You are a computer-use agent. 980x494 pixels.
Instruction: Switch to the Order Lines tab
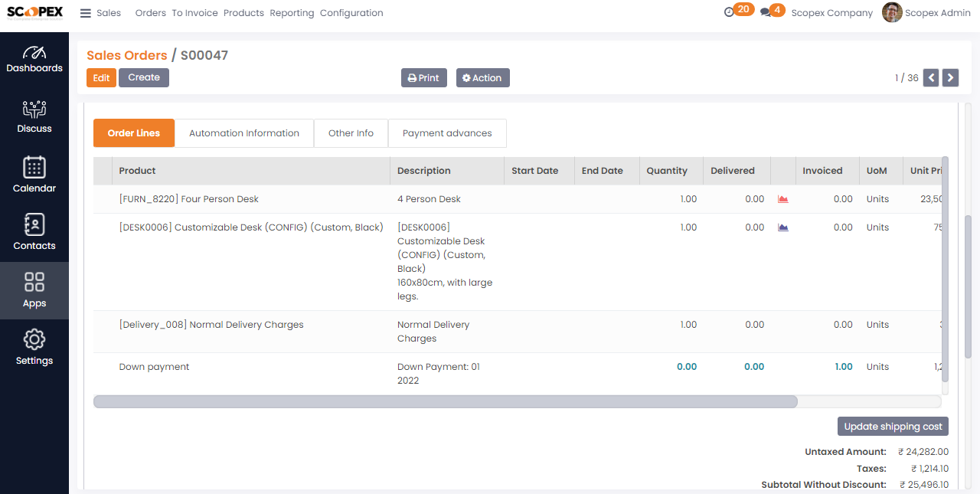(x=134, y=133)
